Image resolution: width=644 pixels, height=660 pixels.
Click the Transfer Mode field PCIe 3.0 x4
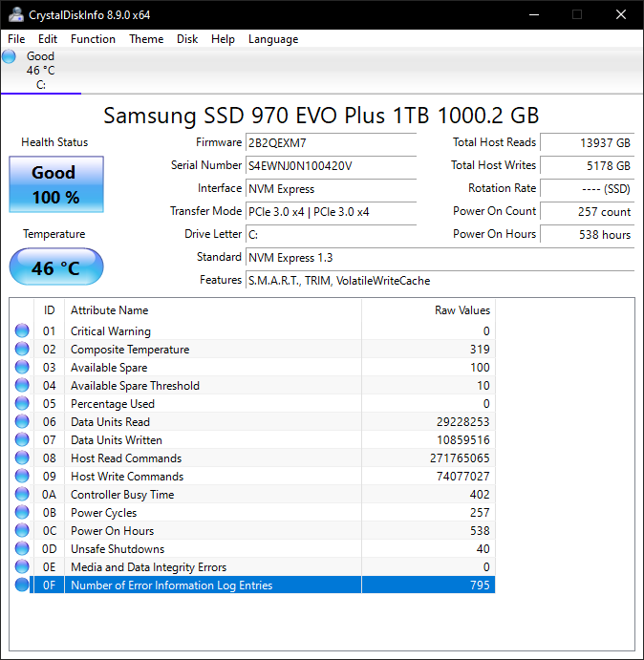[x=331, y=212]
